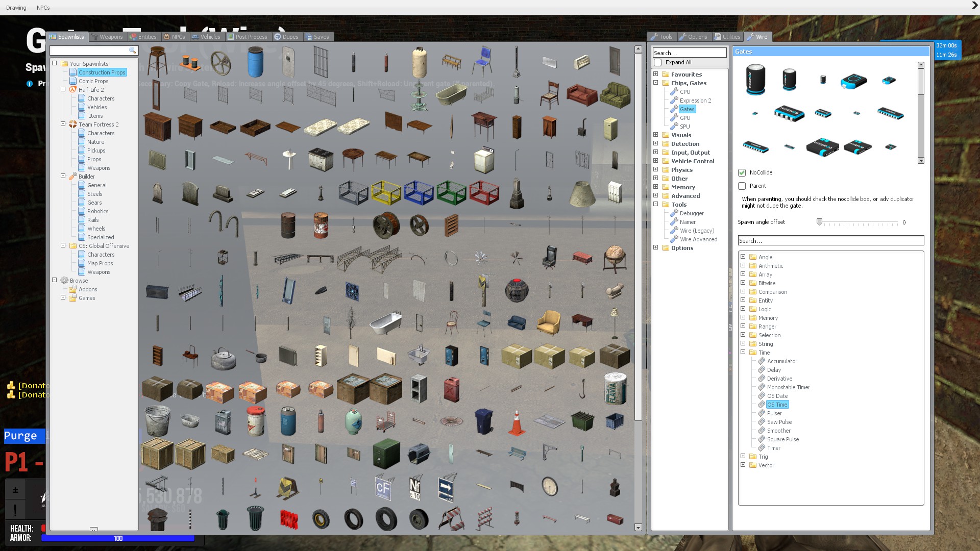Pick the orange traffic cone prop
Image resolution: width=980 pixels, height=551 pixels.
(517, 422)
